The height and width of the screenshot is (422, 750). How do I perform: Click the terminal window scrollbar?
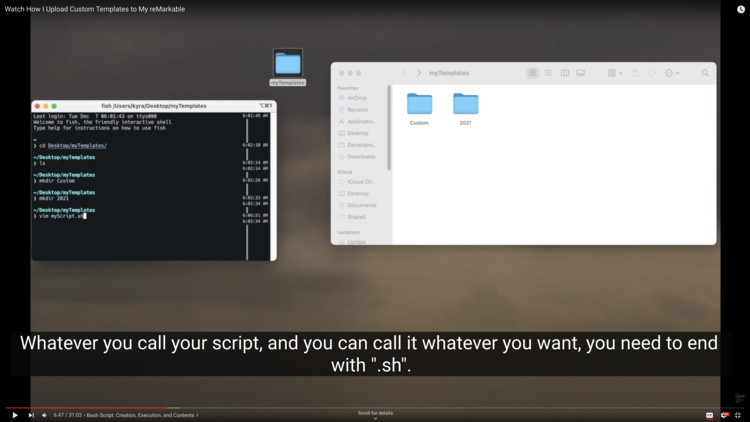coord(273,187)
